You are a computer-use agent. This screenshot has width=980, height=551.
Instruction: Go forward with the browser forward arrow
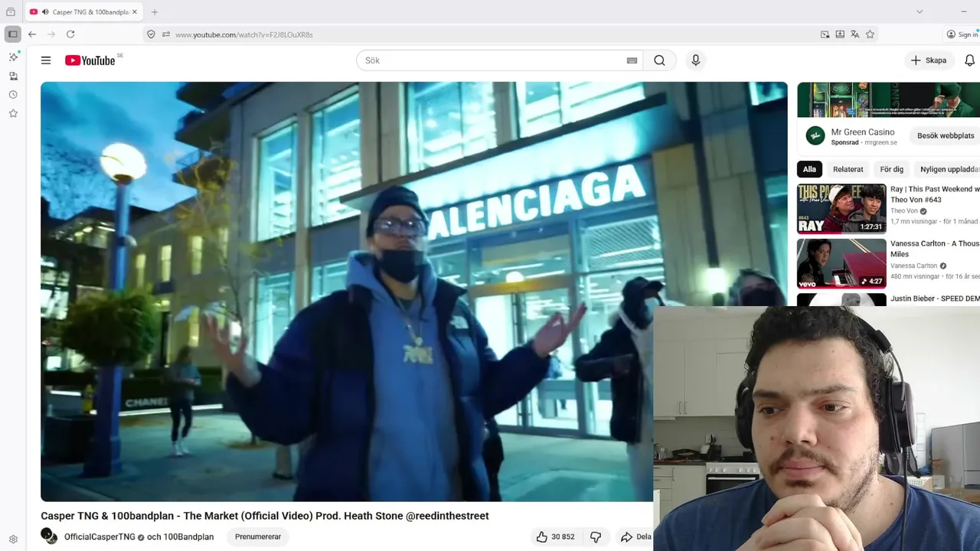(51, 34)
